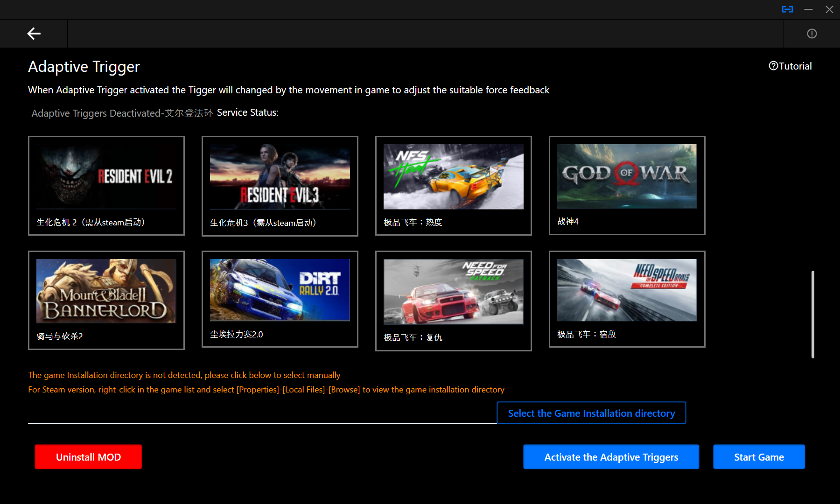Viewport: 840px width, 504px height.
Task: Click the vertical scrollbar of the game list
Action: pyautogui.click(x=813, y=314)
